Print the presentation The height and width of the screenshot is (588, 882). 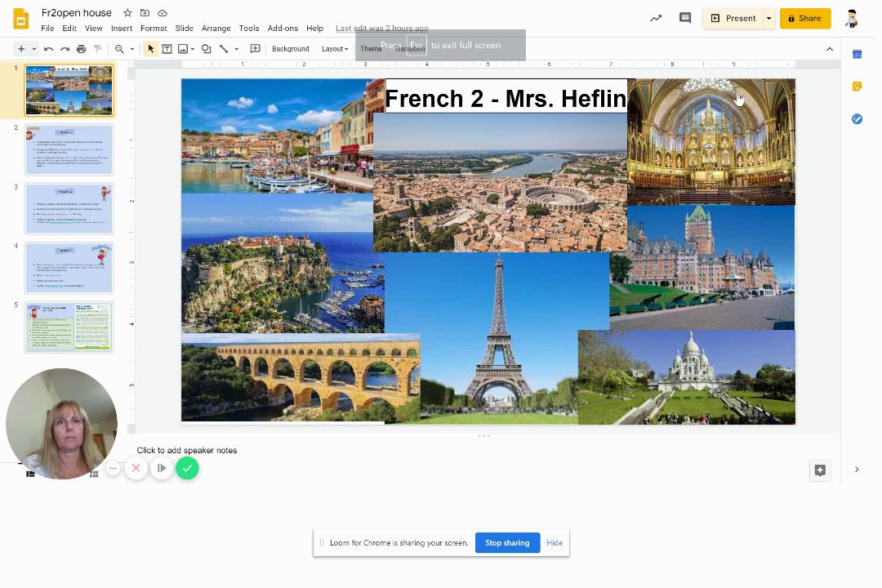tap(81, 49)
